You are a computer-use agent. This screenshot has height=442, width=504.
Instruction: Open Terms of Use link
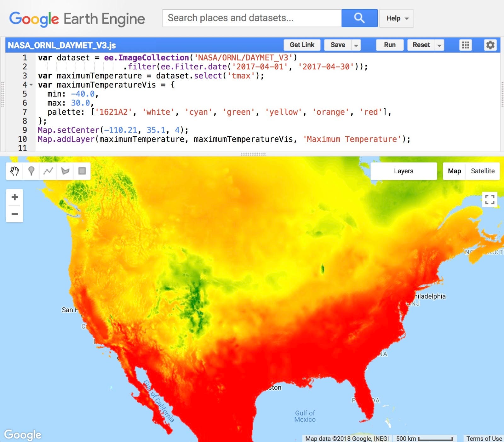484,439
